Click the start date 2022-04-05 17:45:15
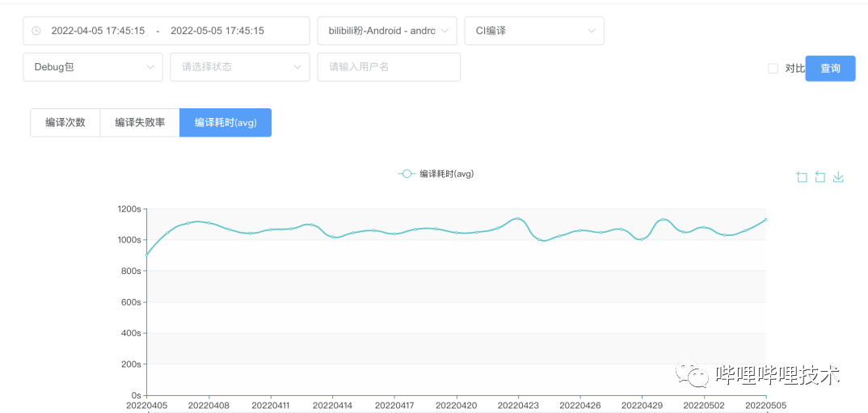 click(x=98, y=31)
